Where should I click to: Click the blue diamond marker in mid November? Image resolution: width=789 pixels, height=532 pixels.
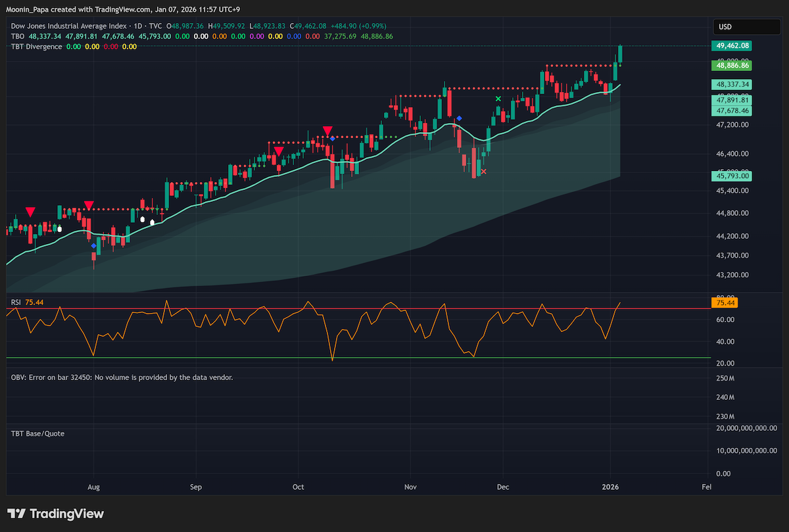pyautogui.click(x=459, y=118)
